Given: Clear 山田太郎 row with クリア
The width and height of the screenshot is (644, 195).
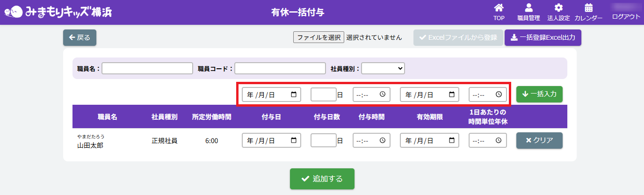Looking at the screenshot, I should point(539,140).
